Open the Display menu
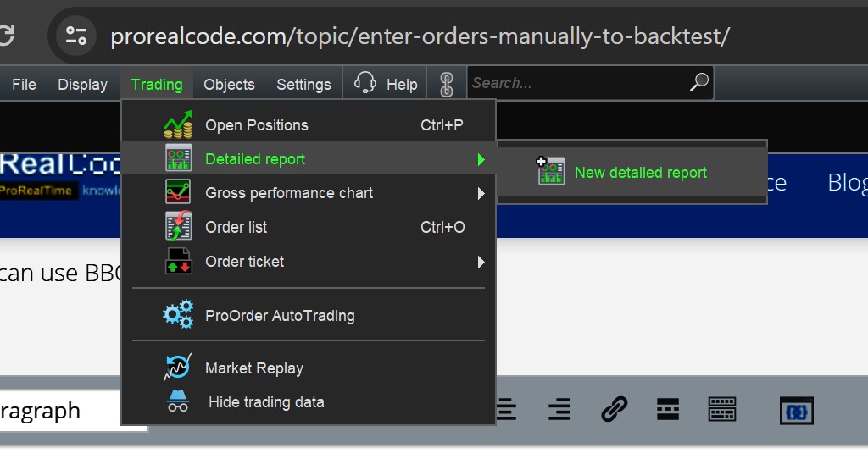The width and height of the screenshot is (868, 459). pos(82,84)
